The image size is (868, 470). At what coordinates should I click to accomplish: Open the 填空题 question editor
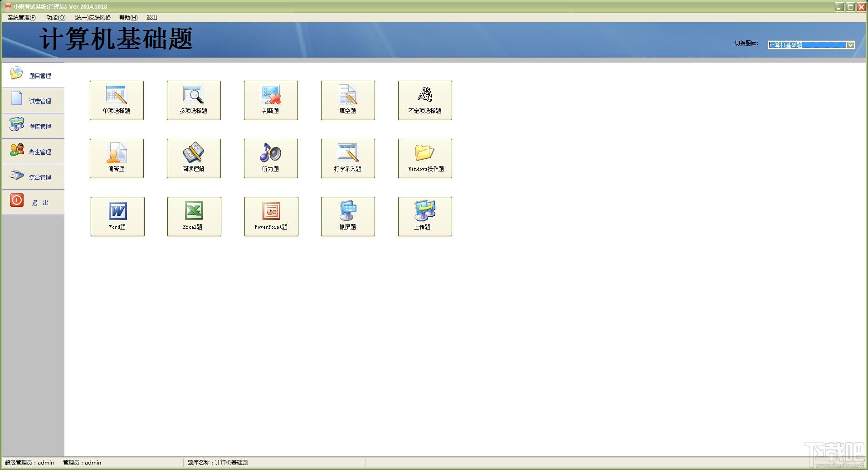(348, 100)
